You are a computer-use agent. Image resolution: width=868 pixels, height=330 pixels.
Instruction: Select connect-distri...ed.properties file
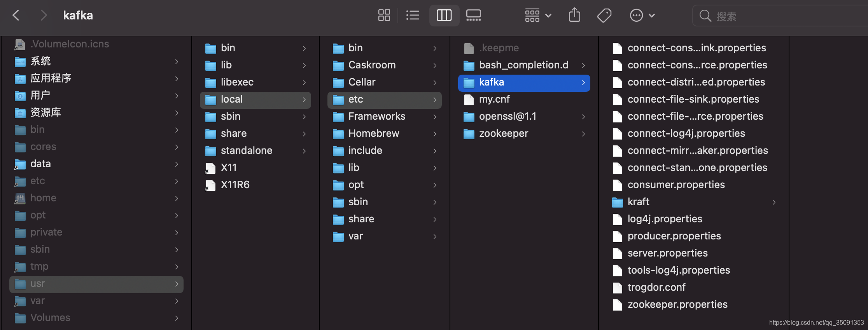[x=694, y=82]
